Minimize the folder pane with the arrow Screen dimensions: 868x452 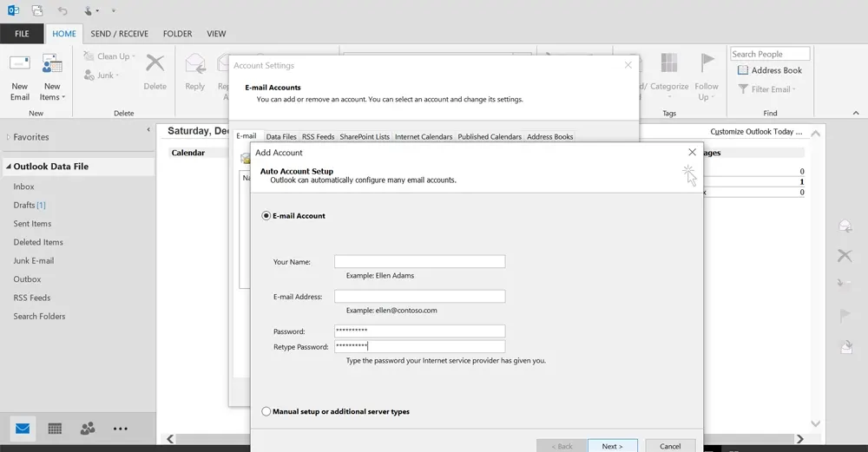pyautogui.click(x=148, y=129)
